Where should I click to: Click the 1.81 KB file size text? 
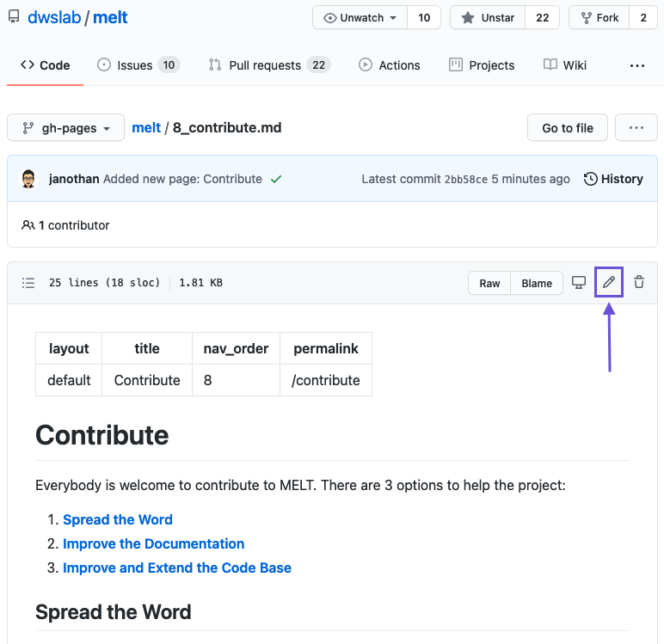pyautogui.click(x=200, y=282)
